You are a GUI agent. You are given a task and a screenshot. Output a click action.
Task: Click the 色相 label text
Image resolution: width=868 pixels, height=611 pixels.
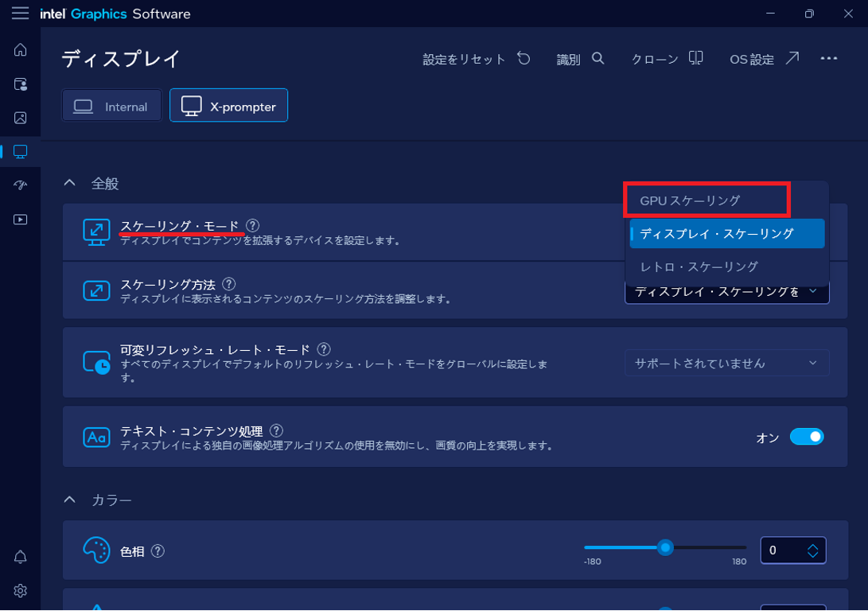tap(132, 552)
